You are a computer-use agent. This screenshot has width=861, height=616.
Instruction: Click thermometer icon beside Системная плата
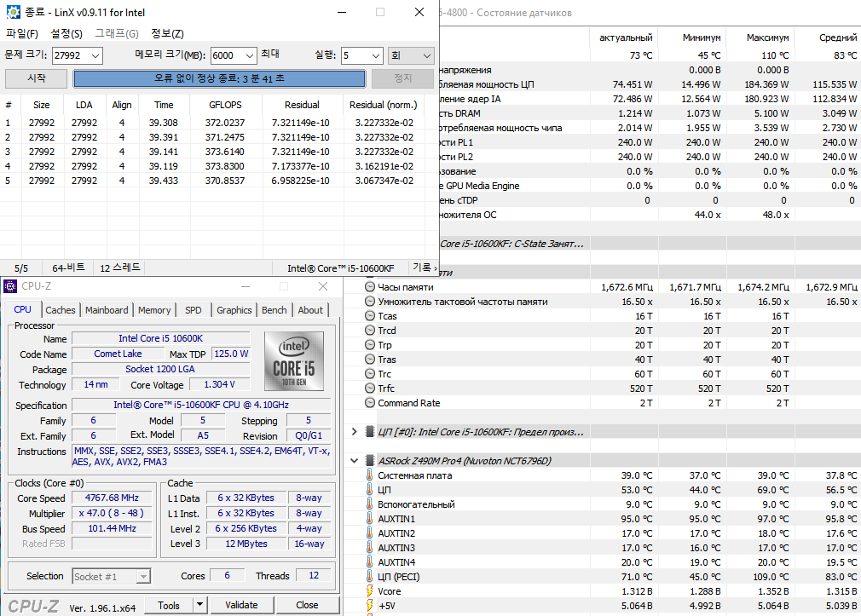[370, 475]
